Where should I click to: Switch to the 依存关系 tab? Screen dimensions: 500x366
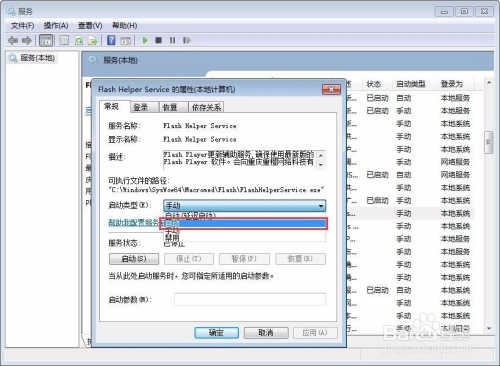point(206,107)
